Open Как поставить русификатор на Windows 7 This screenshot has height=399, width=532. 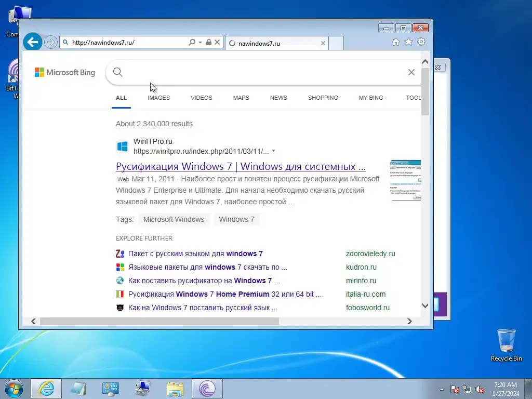tap(204, 281)
